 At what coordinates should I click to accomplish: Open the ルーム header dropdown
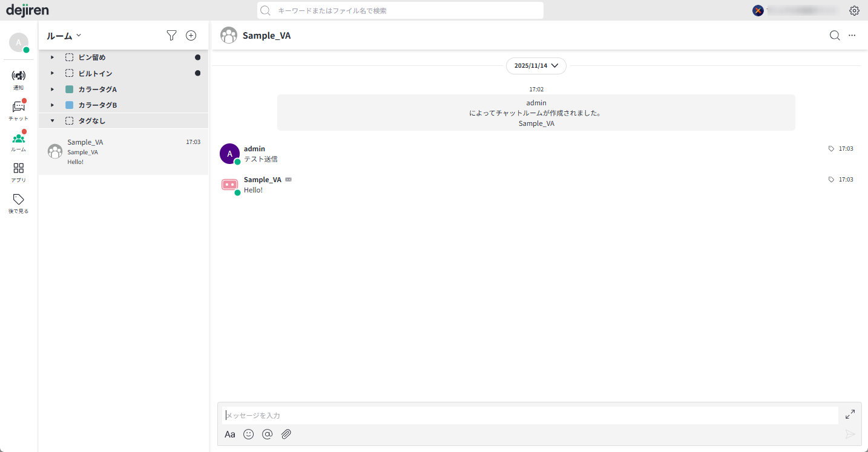tap(64, 36)
